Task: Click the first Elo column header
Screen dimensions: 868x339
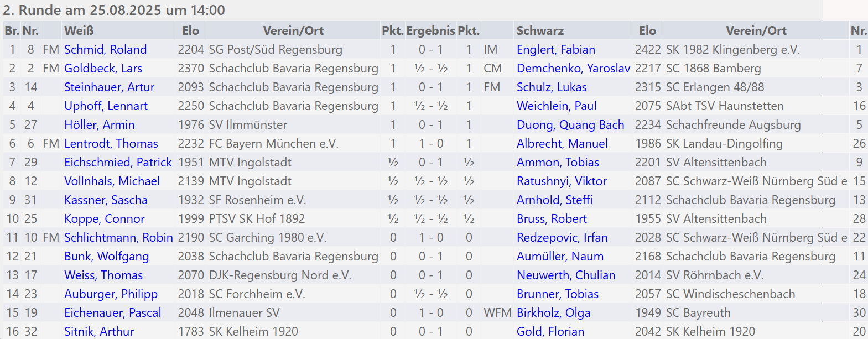Action: (190, 31)
